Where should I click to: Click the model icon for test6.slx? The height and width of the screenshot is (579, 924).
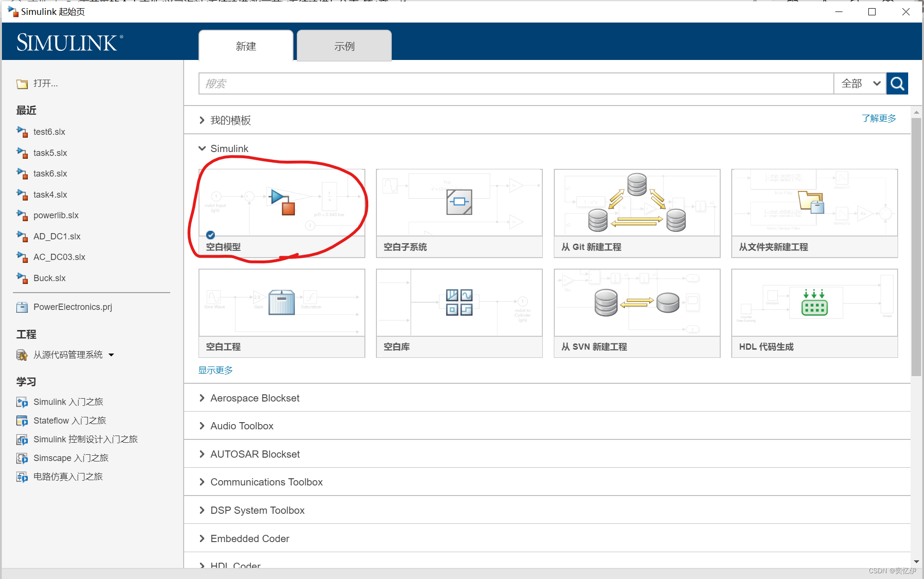point(22,131)
